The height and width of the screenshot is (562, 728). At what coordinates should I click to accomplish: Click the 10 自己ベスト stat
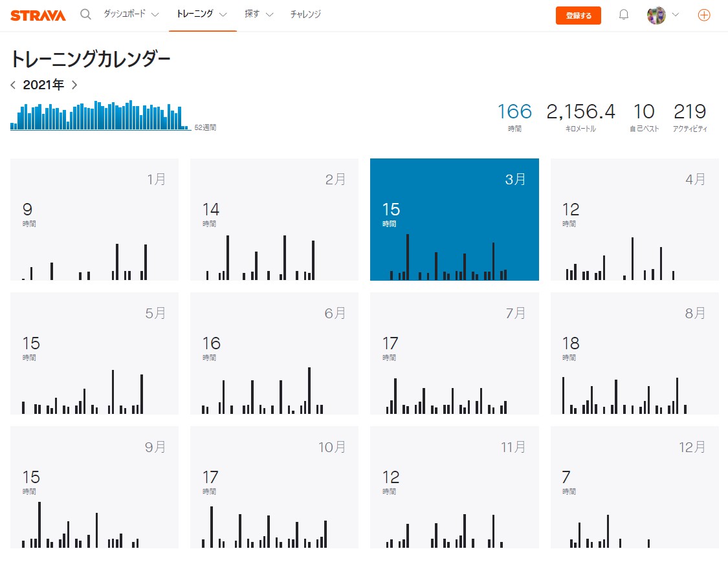point(644,117)
